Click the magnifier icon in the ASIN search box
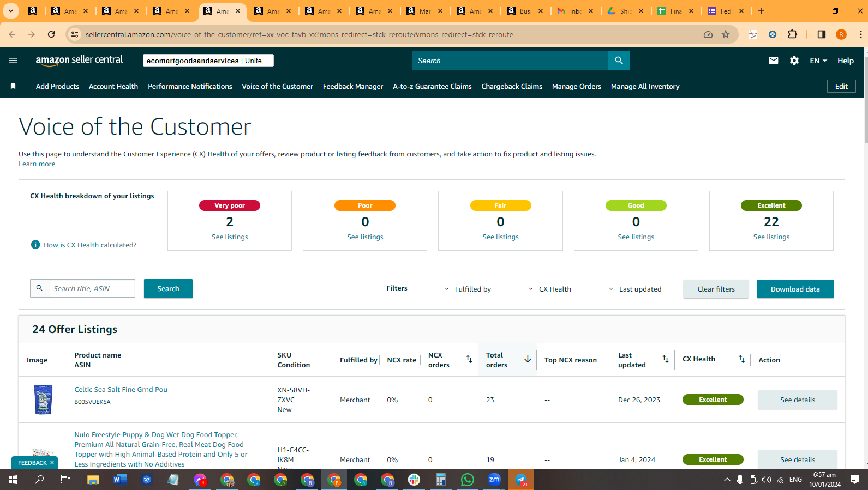The height and width of the screenshot is (490, 868). pyautogui.click(x=39, y=288)
